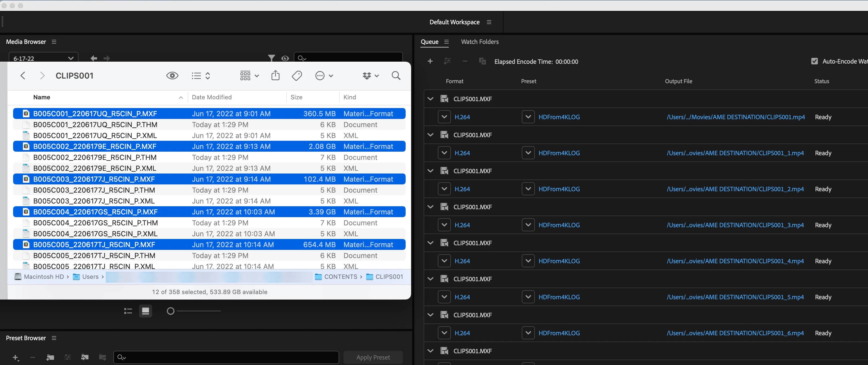Click the Media Browser filter funnel icon
This screenshot has width=868, height=365.
coord(271,58)
